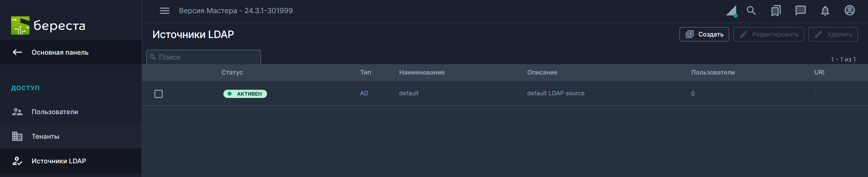Select the default LDAP source row checkbox
The width and height of the screenshot is (868, 177).
pos(158,94)
